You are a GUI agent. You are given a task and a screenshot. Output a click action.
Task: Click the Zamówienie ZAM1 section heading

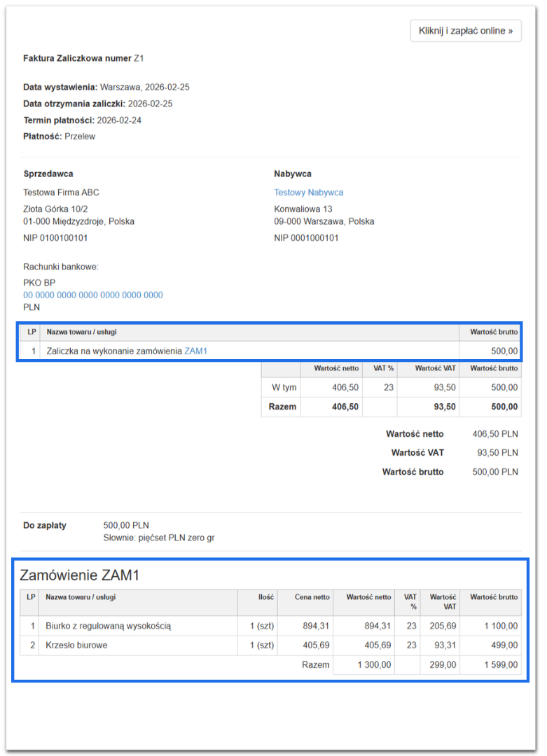click(80, 576)
